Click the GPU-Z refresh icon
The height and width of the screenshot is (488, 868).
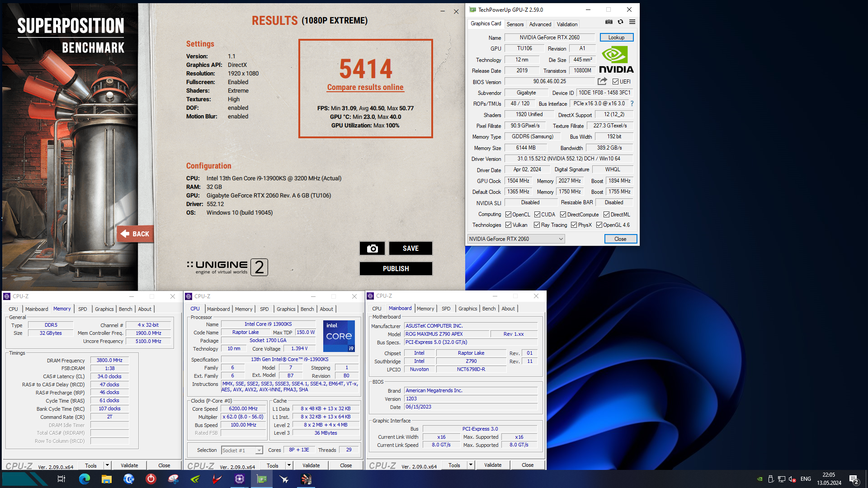point(620,22)
